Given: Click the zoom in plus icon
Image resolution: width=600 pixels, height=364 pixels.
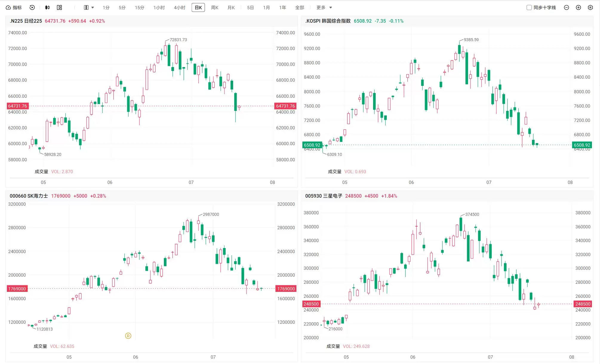Looking at the screenshot, I should coord(578,7).
